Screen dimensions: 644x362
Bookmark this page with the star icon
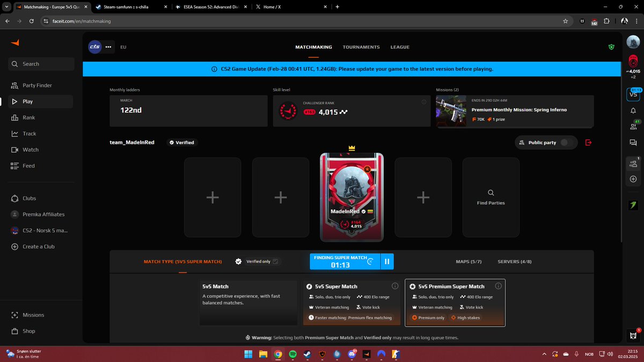[565, 21]
